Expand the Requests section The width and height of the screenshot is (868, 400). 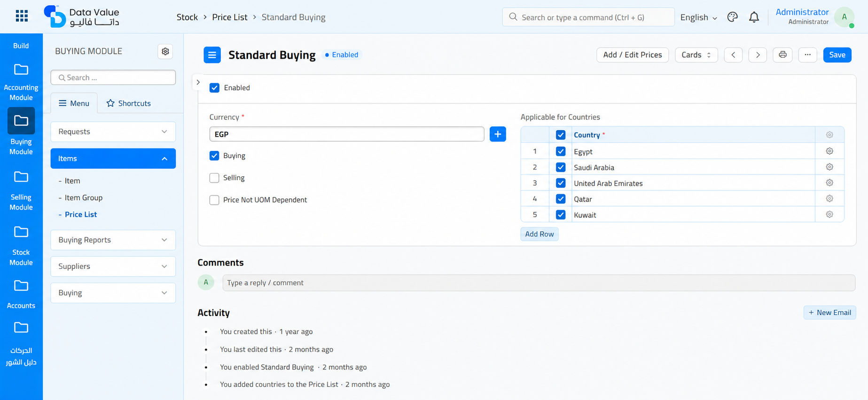pos(113,132)
